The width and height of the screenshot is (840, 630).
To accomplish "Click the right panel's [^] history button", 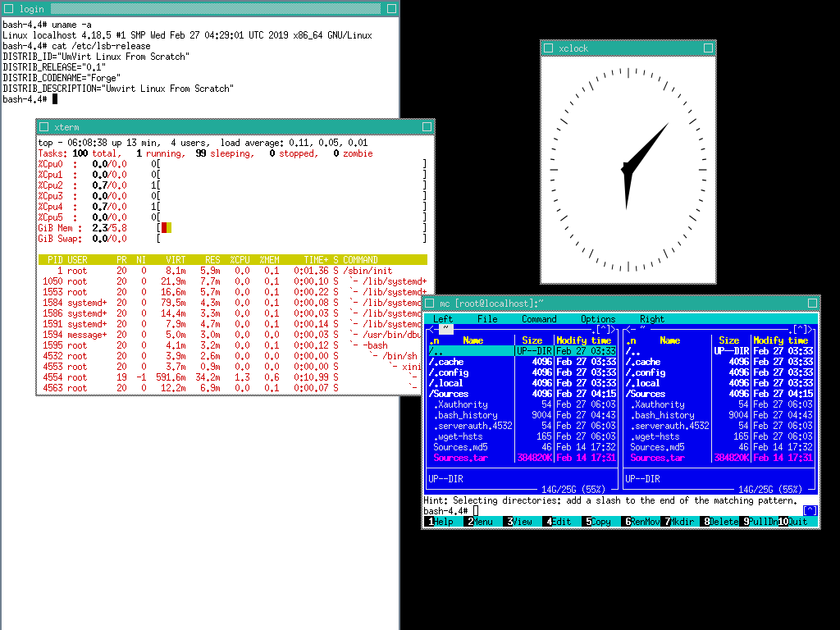I will tap(803, 330).
